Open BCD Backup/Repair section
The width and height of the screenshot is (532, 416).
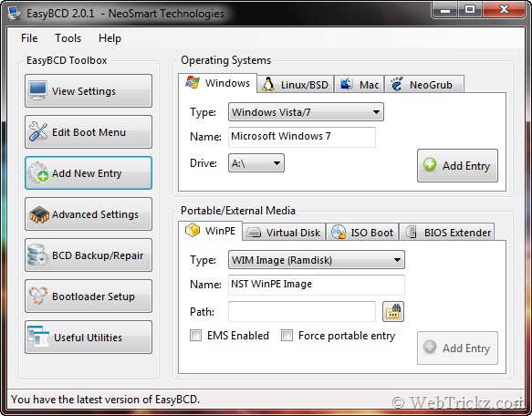89,255
